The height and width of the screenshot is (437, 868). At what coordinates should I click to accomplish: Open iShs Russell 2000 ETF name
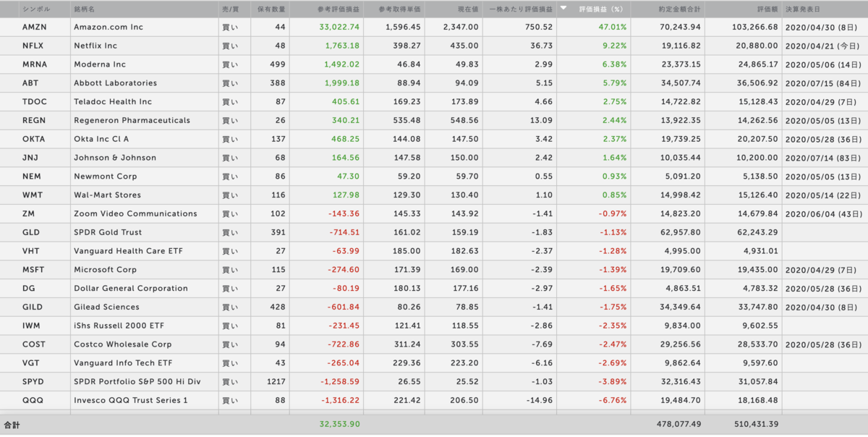point(119,326)
